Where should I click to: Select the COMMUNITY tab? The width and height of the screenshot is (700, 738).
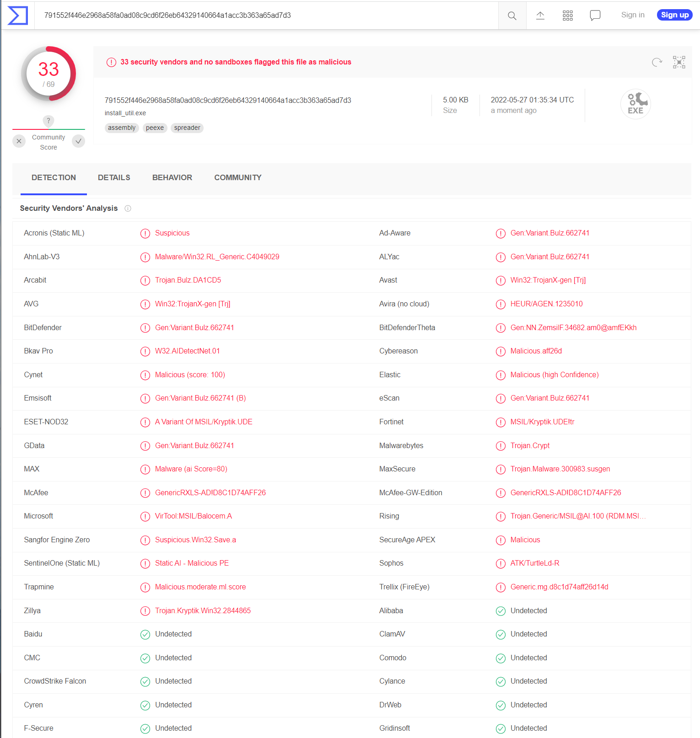coord(237,178)
